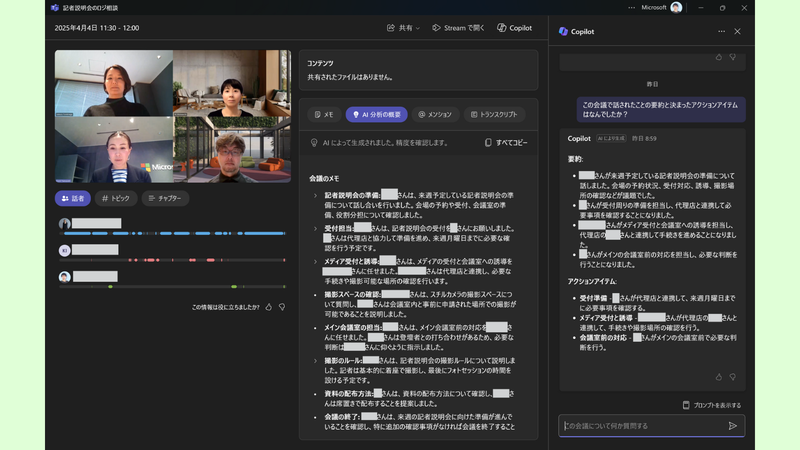Switch to the トピック view
The height and width of the screenshot is (450, 800).
click(x=115, y=198)
